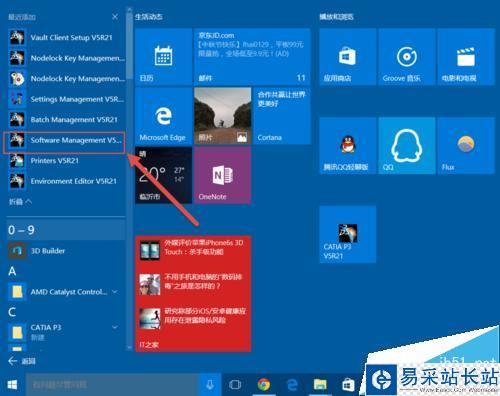The width and height of the screenshot is (500, 396).
Task: Open Groove music tile
Action: pos(407,57)
